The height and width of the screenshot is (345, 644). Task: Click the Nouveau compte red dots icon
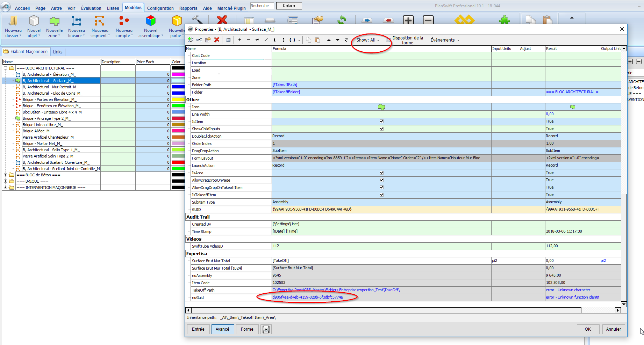click(124, 22)
